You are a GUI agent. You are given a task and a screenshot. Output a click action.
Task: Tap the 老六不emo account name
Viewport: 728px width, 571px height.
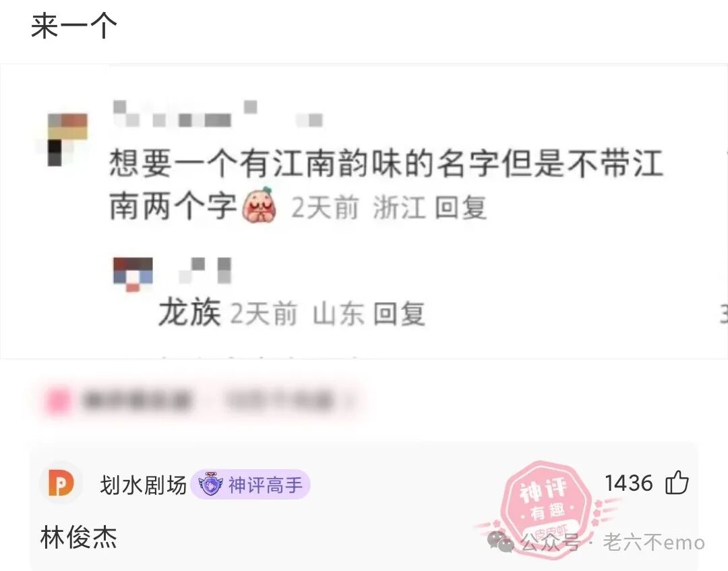coord(654,542)
